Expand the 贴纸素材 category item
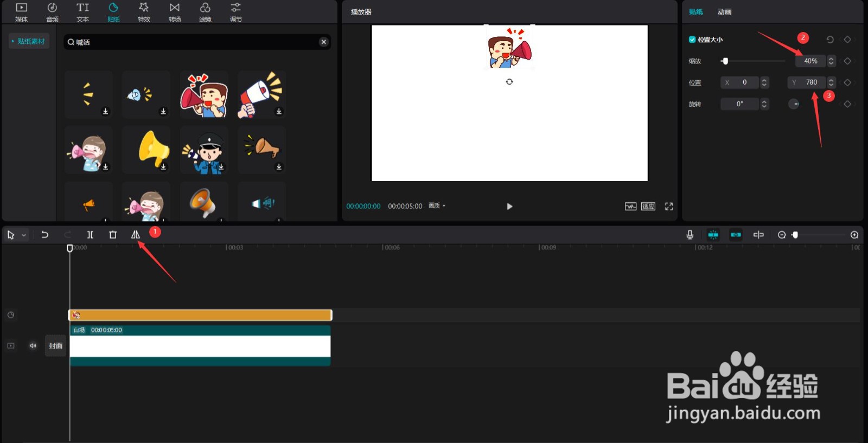 coord(29,41)
